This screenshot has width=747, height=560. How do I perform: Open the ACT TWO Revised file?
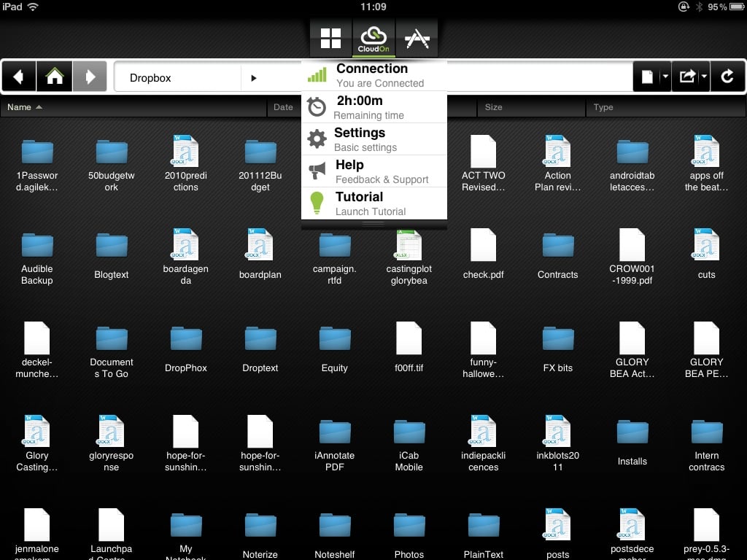[x=483, y=164]
